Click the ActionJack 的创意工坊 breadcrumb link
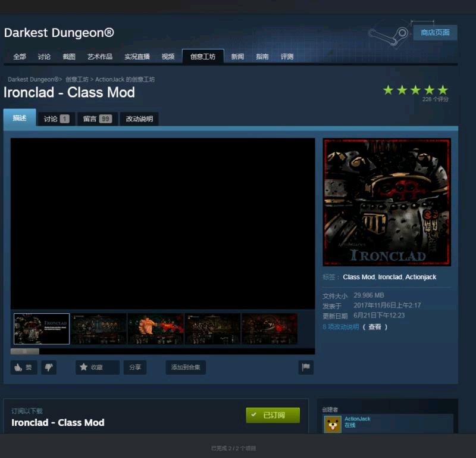The height and width of the screenshot is (458, 476). point(125,79)
